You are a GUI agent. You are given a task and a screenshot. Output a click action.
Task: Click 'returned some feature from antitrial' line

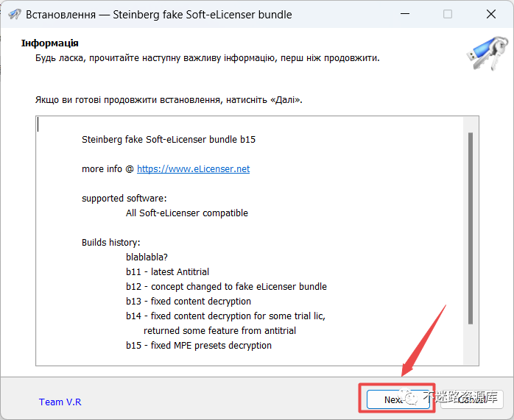tap(220, 331)
